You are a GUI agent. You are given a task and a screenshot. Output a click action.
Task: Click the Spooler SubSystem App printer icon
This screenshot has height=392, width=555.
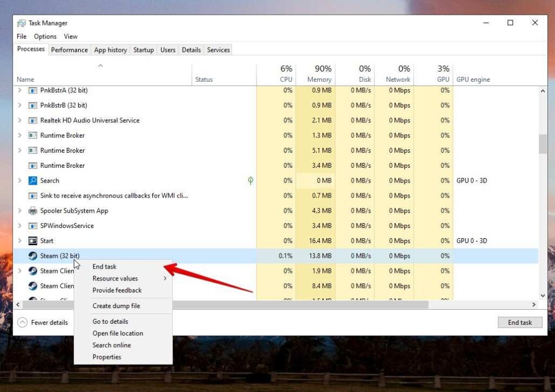[x=33, y=211]
